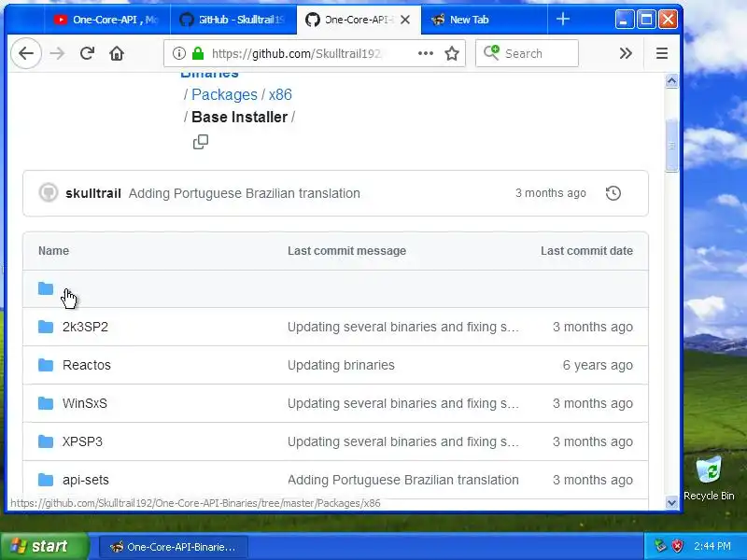Click the safely remove hardware tray icon

(660, 546)
